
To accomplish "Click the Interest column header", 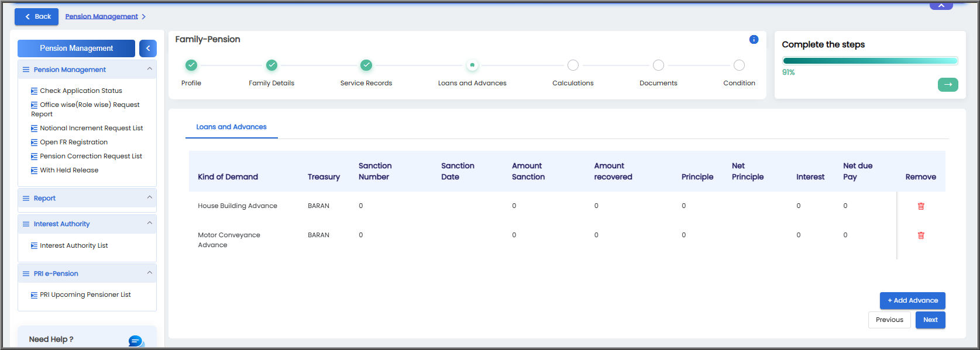I will 810,176.
